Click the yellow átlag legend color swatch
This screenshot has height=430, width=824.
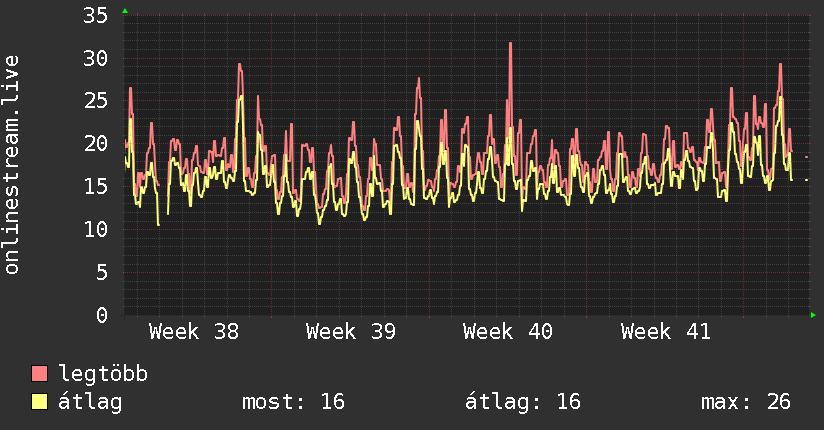[39, 402]
